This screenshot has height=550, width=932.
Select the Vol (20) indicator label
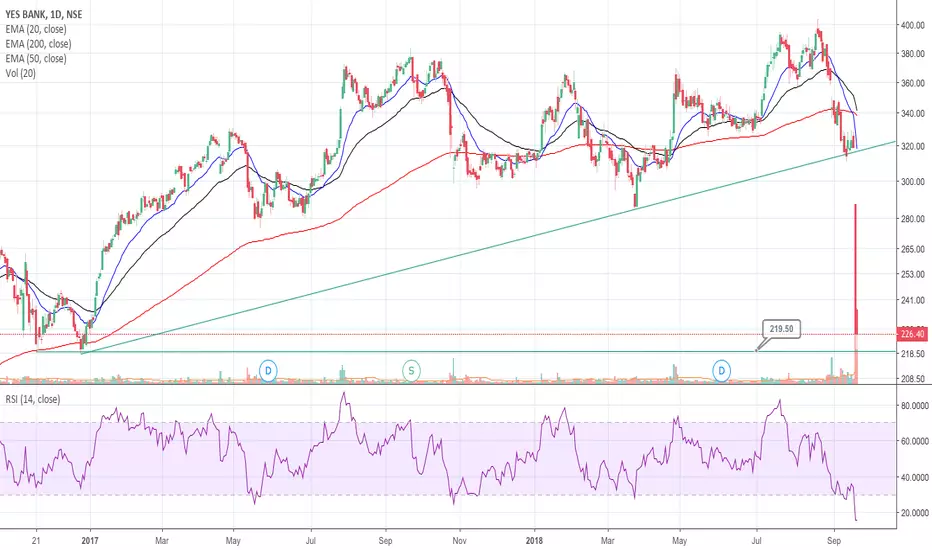point(20,73)
